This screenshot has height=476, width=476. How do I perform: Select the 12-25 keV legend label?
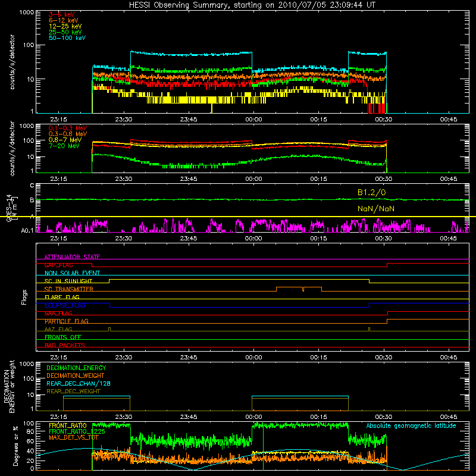[x=65, y=26]
